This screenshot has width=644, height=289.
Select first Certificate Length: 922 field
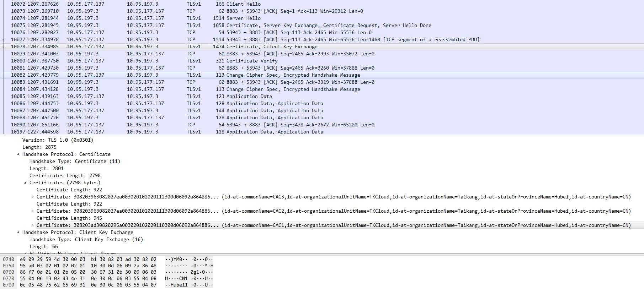click(x=69, y=190)
